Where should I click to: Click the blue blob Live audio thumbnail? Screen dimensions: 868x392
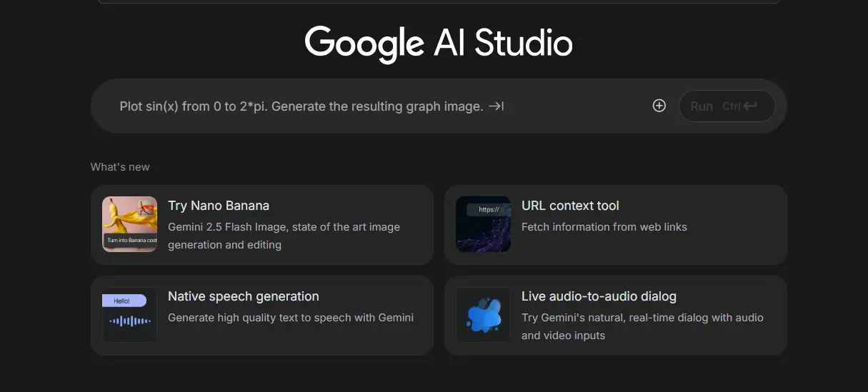484,315
